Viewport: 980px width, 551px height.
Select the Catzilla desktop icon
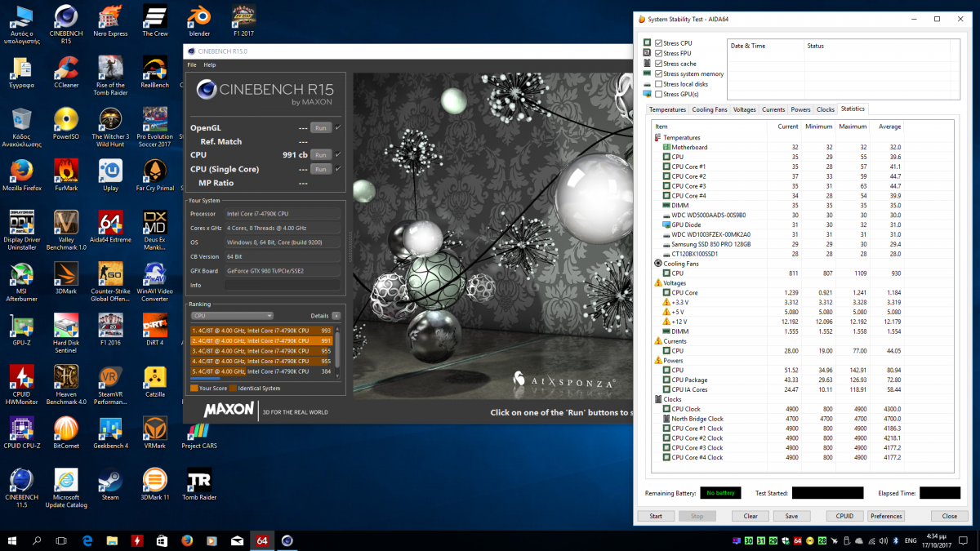click(x=155, y=381)
